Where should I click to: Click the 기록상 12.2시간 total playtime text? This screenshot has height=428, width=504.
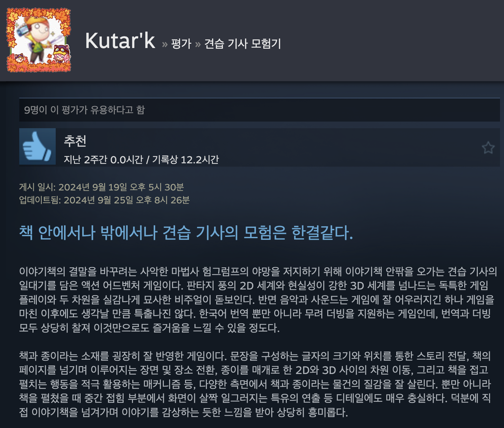pyautogui.click(x=186, y=160)
